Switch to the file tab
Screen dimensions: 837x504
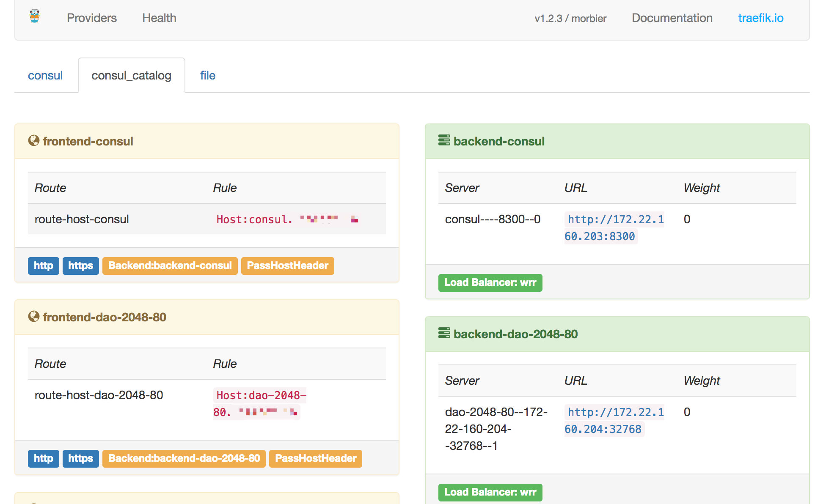(x=208, y=75)
